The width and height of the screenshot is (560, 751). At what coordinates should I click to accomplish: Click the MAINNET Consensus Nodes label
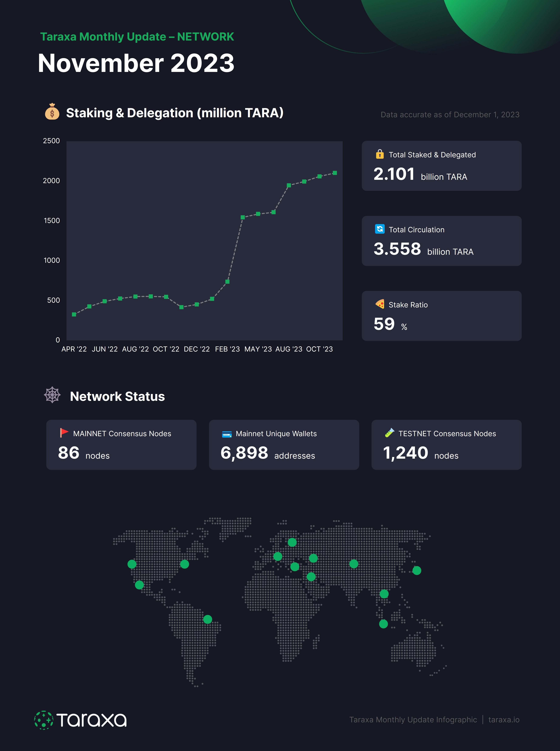pos(122,433)
